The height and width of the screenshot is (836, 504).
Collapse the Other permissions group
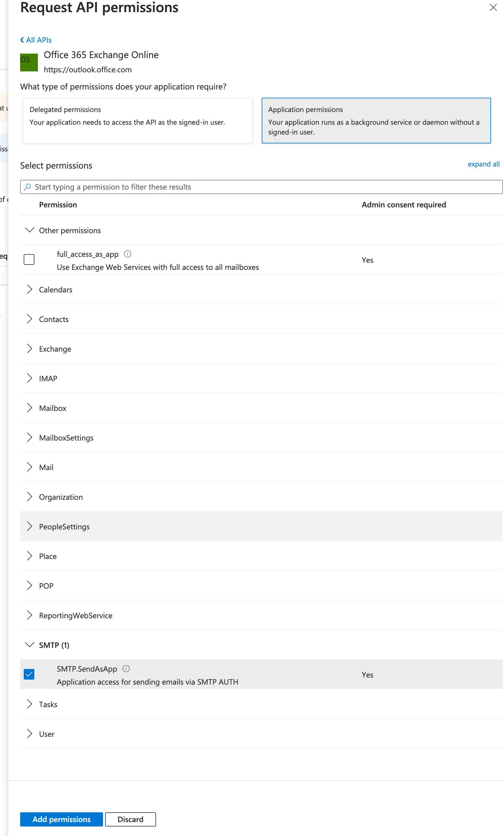coord(30,230)
